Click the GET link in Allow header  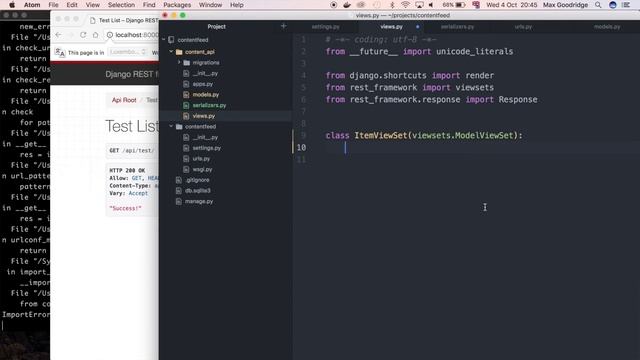[136, 178]
